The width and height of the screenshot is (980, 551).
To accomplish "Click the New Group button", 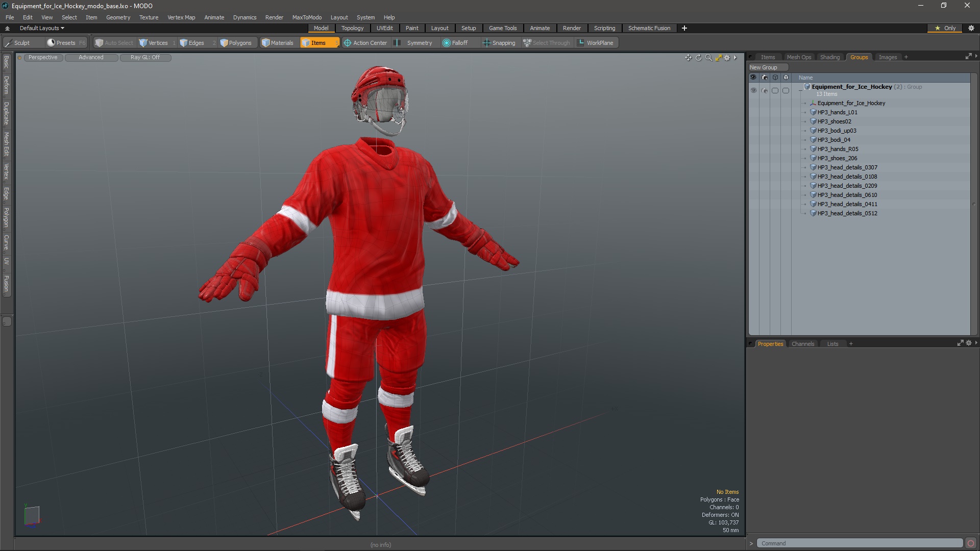I will tap(764, 67).
